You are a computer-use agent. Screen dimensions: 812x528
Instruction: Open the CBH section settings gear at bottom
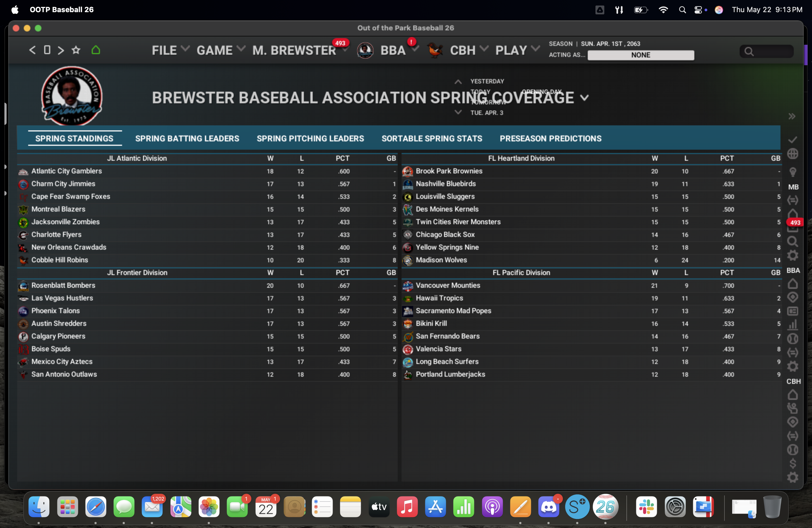(793, 477)
